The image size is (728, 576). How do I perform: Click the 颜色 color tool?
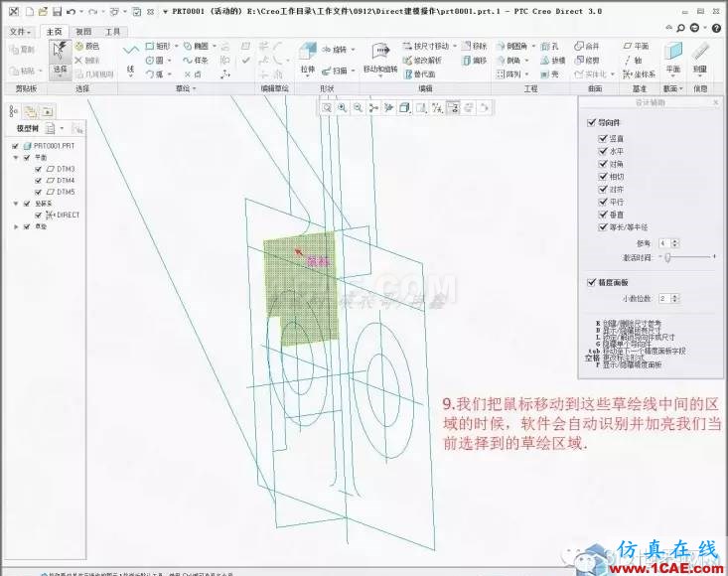click(87, 47)
